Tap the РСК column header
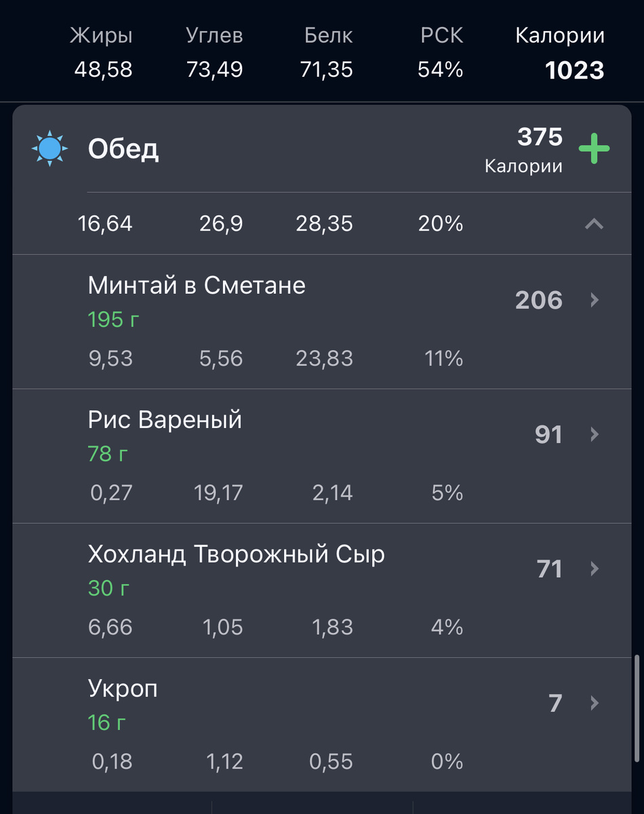The width and height of the screenshot is (644, 814). pos(441,36)
